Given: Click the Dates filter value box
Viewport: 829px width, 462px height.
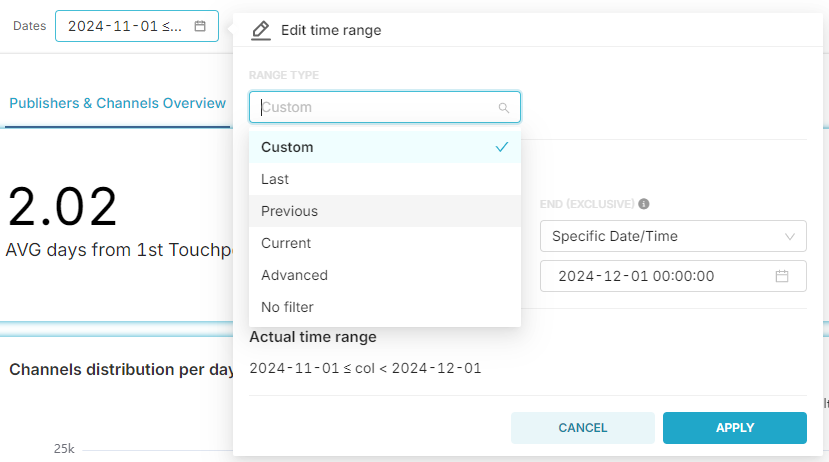Looking at the screenshot, I should point(125,26).
